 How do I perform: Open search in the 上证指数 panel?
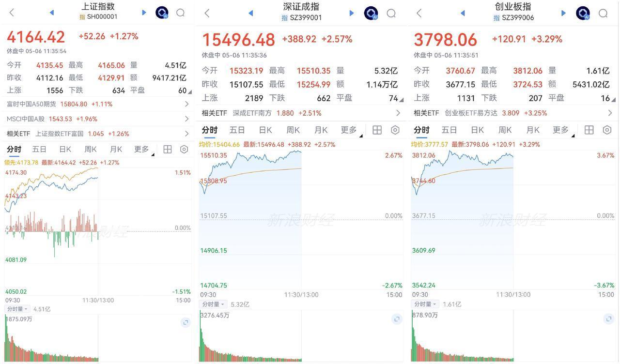180,13
